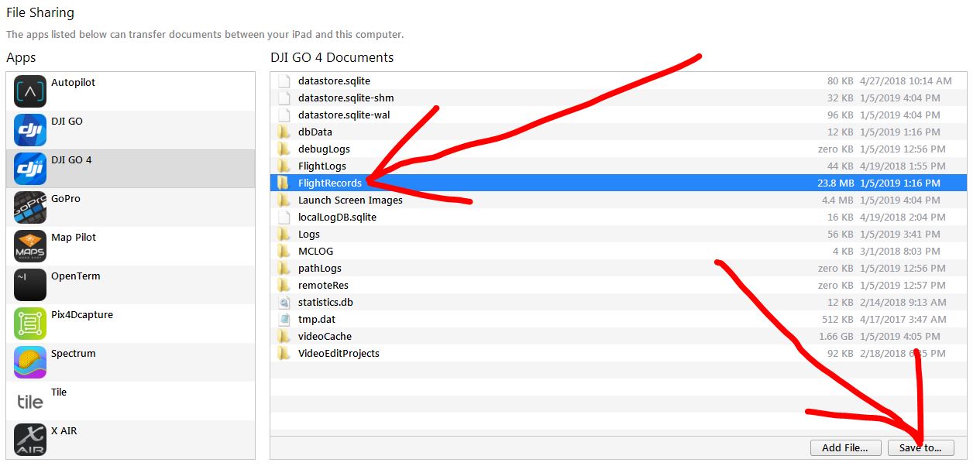Select the remoteRes folder icon

click(x=284, y=285)
